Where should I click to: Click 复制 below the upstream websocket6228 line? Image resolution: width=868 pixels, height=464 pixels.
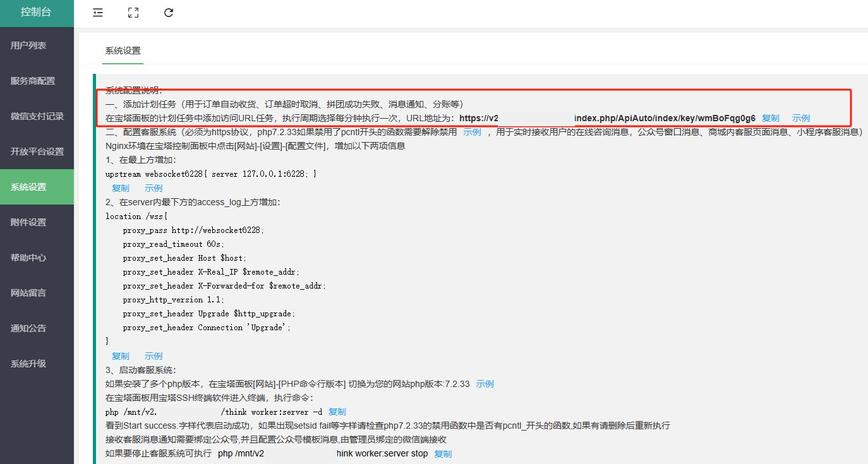(x=121, y=188)
